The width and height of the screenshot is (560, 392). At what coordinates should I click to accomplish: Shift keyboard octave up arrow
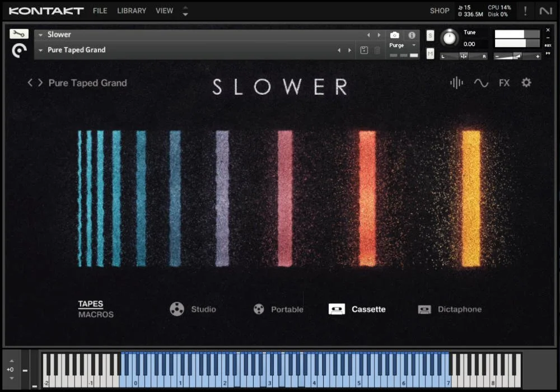pyautogui.click(x=11, y=361)
